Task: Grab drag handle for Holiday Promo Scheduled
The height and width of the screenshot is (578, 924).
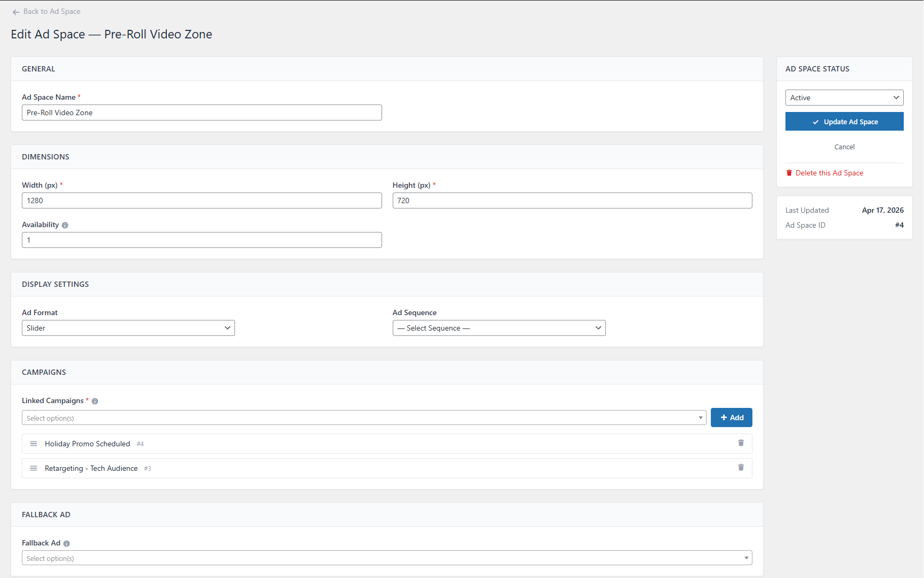Action: [x=34, y=444]
